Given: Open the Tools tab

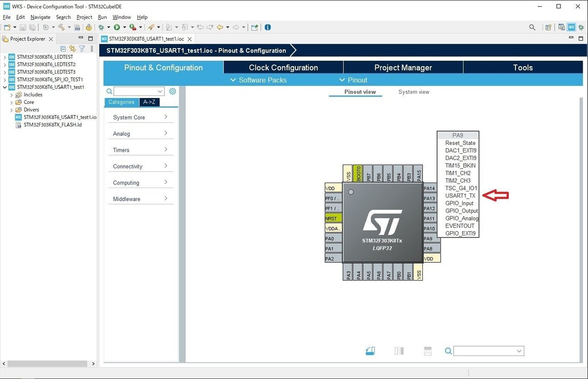Looking at the screenshot, I should tap(523, 68).
